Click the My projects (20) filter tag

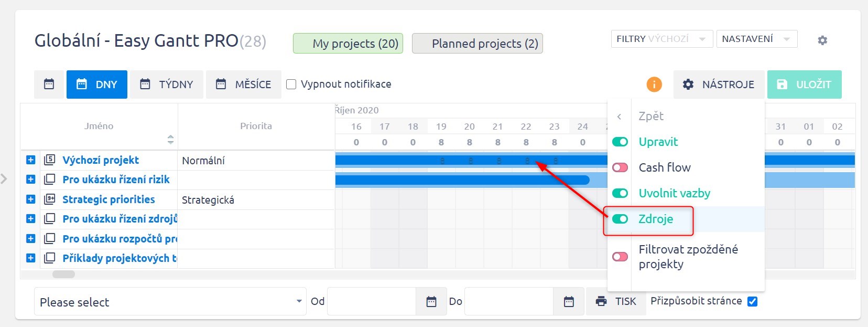click(x=348, y=44)
